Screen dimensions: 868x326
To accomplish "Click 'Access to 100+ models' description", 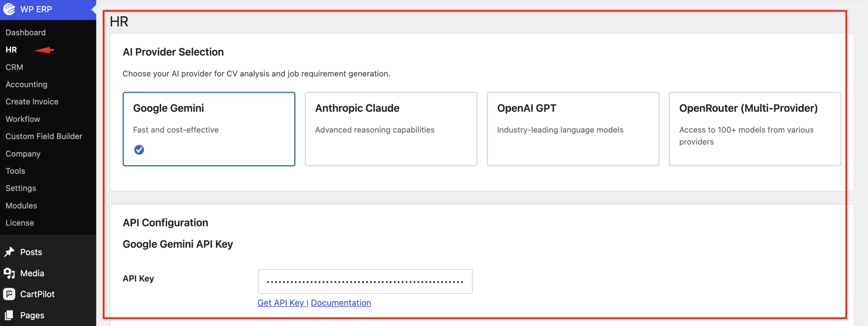I will tap(746, 136).
